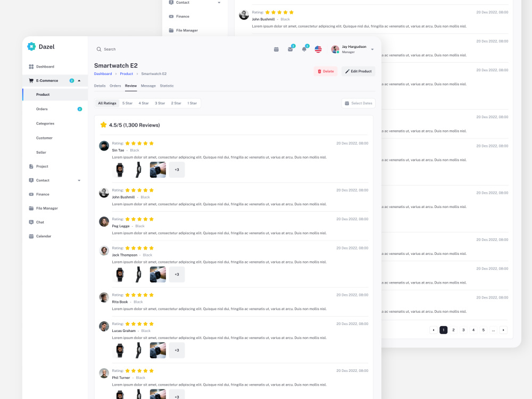
Task: Click the red Delete button
Action: pyautogui.click(x=326, y=71)
